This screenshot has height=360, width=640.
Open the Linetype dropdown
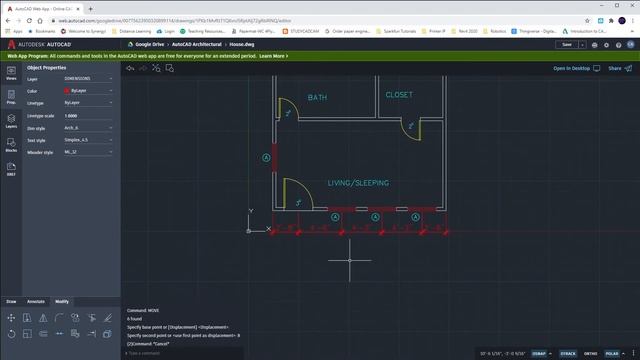[88, 103]
